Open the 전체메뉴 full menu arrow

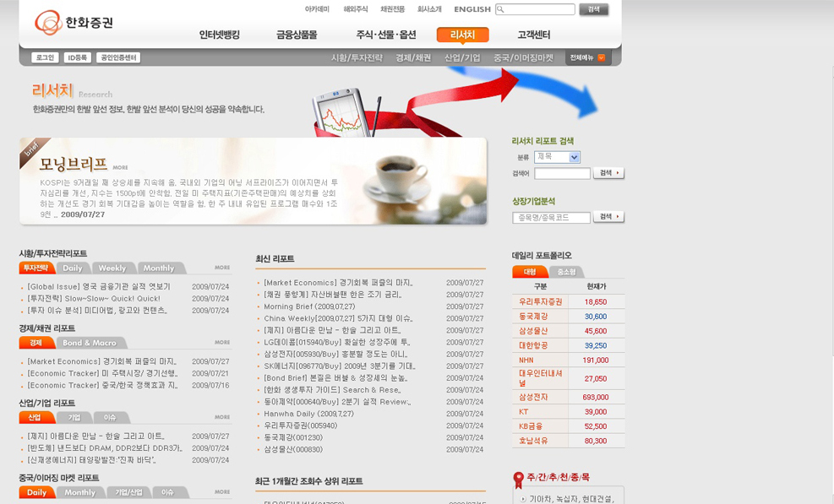coord(601,58)
